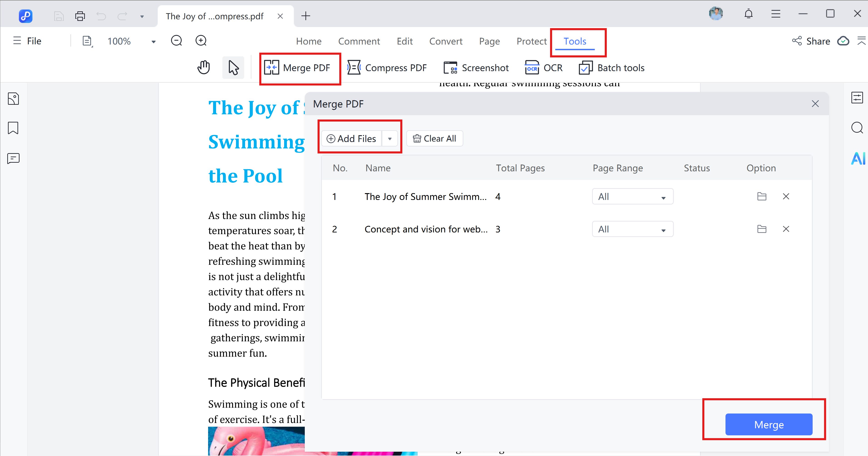Open the Protect tab

531,41
